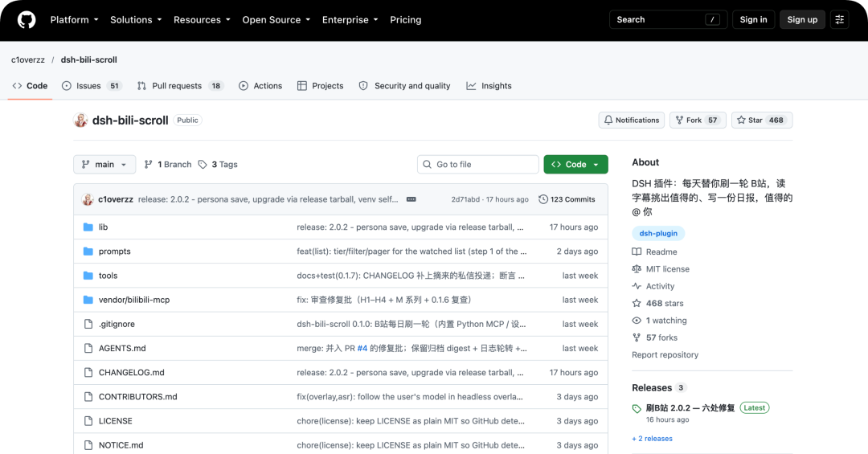Star the repository with Star button
The image size is (868, 454).
[x=762, y=121]
